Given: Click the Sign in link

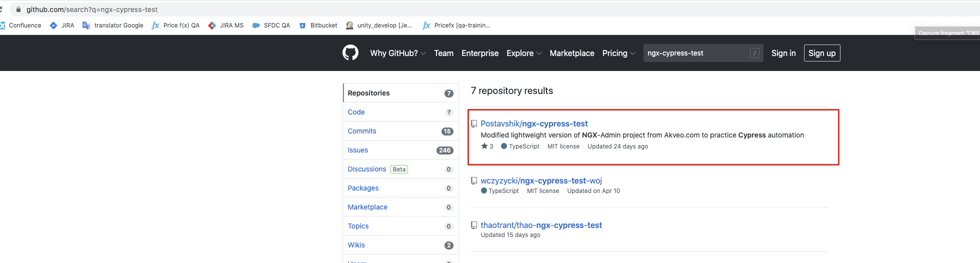Looking at the screenshot, I should tap(783, 53).
